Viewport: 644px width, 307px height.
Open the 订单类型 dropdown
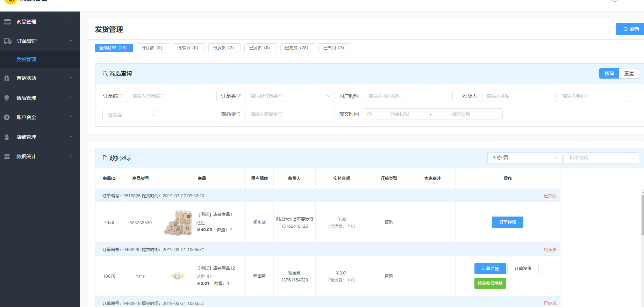pos(290,96)
